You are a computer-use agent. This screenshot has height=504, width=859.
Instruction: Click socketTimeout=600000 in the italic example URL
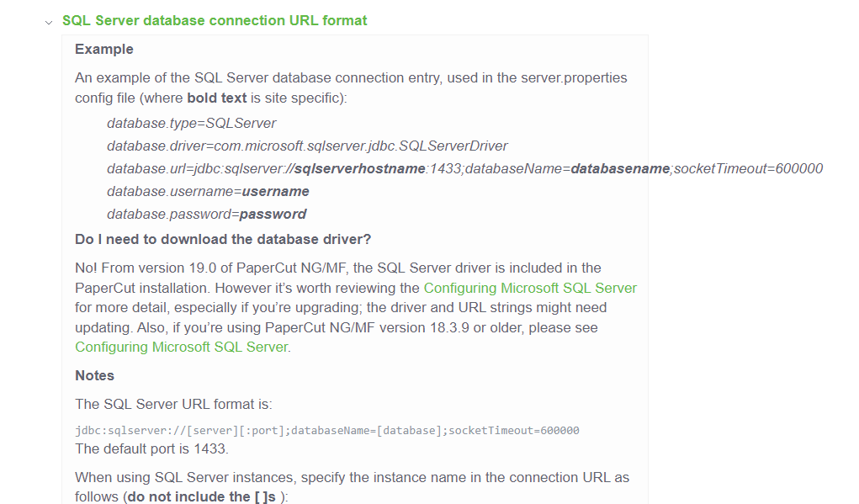point(748,169)
